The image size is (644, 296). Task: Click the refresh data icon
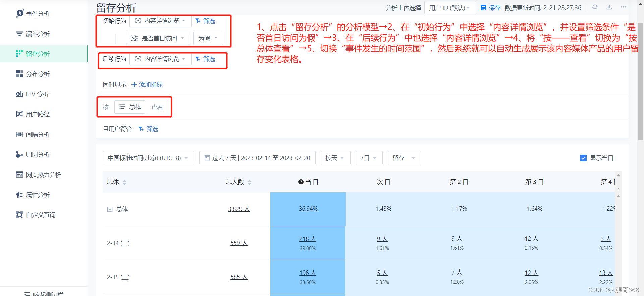[595, 7]
